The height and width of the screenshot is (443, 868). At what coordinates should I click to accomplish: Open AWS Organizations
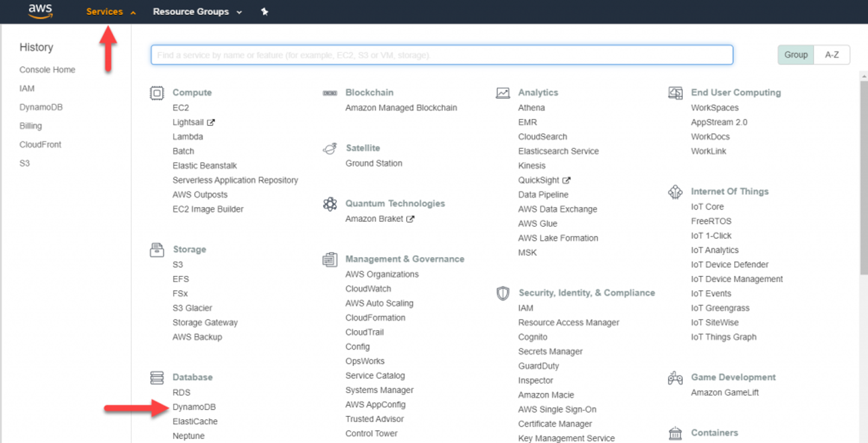(382, 275)
